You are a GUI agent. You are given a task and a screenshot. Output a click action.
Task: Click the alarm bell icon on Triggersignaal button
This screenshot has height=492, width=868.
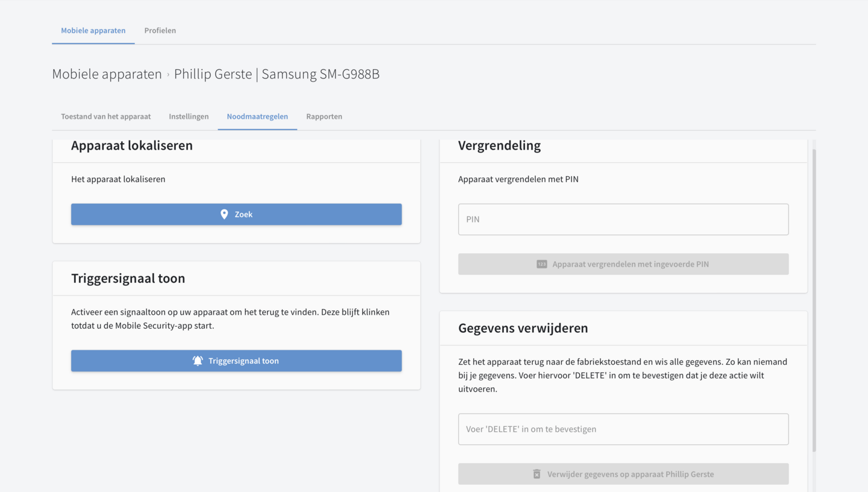coord(198,361)
